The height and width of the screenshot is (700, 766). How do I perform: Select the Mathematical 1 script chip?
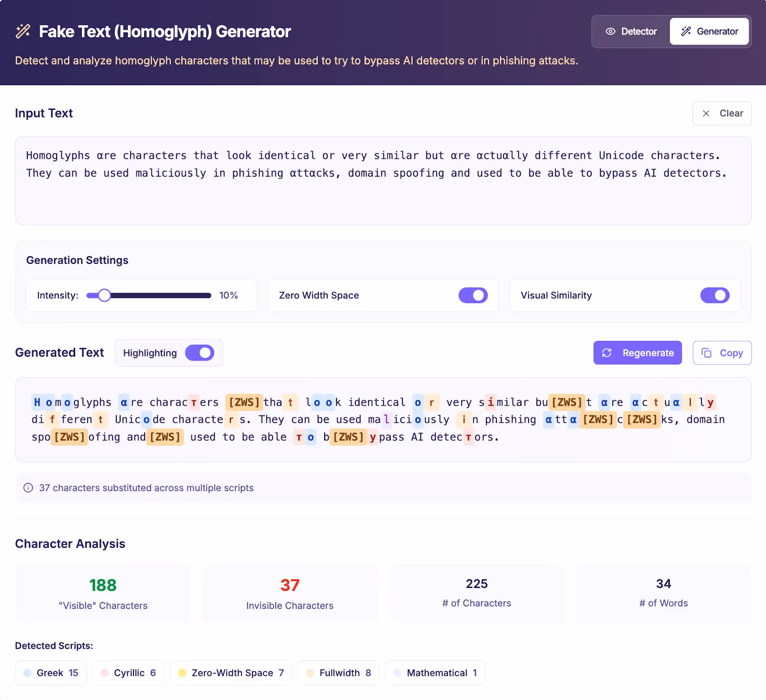(x=435, y=673)
